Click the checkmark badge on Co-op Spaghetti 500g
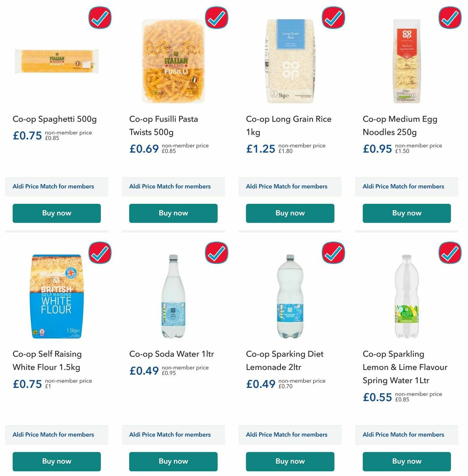Image resolution: width=468 pixels, height=476 pixels. [100, 18]
